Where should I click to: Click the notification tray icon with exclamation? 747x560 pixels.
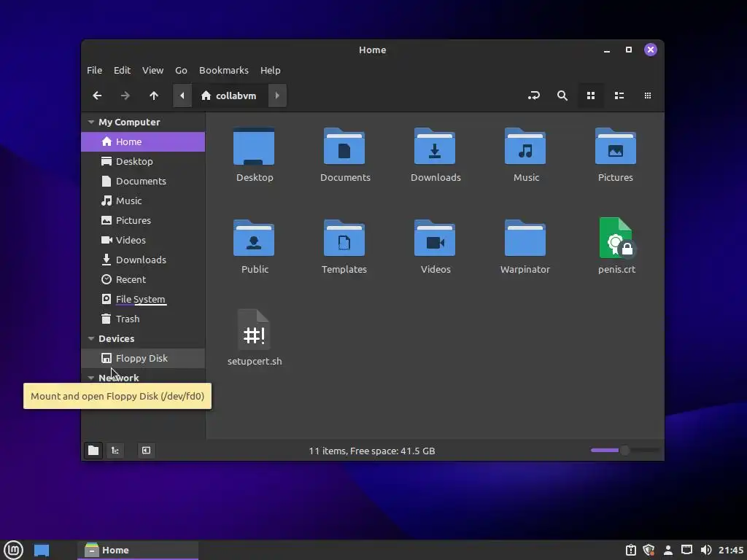pos(631,551)
